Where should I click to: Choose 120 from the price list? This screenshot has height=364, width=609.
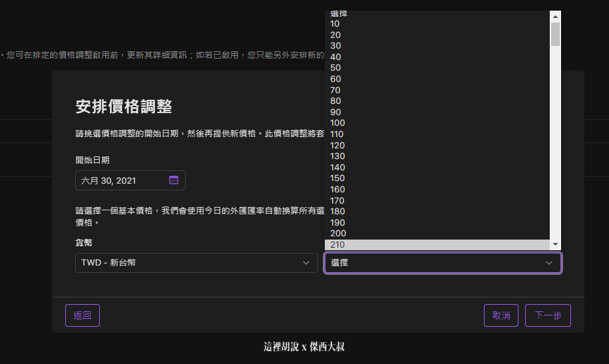click(x=437, y=145)
